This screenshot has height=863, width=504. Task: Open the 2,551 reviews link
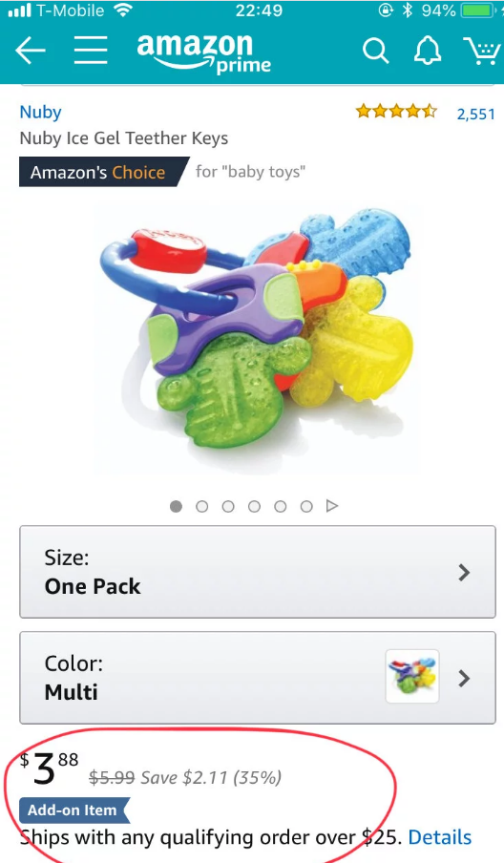[476, 114]
